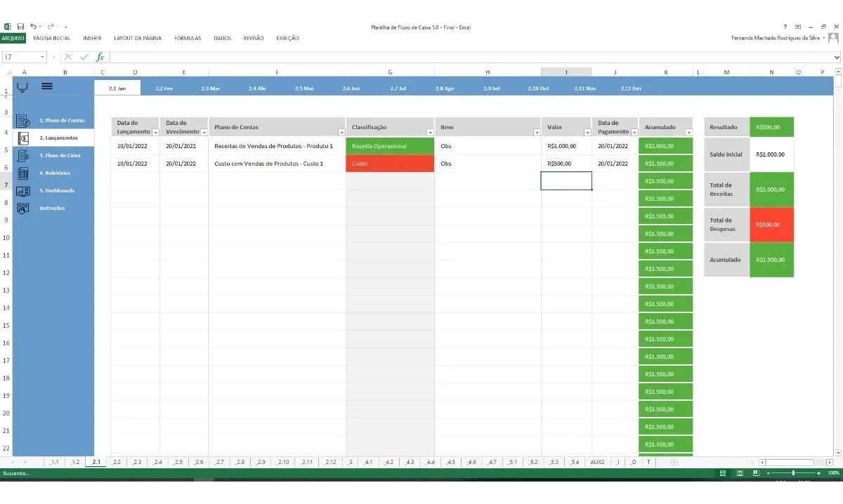
Task: Switch to the 2.2 Fev month tab
Action: pos(164,88)
